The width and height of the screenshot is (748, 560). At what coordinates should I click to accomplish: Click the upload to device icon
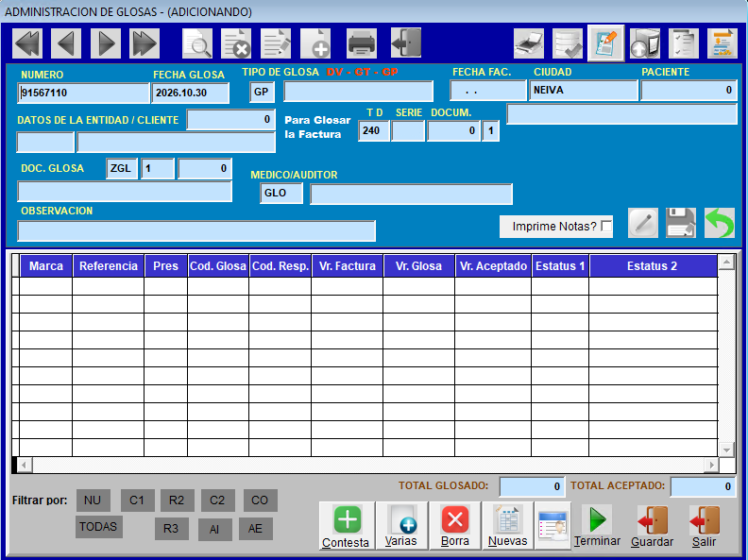[x=645, y=43]
